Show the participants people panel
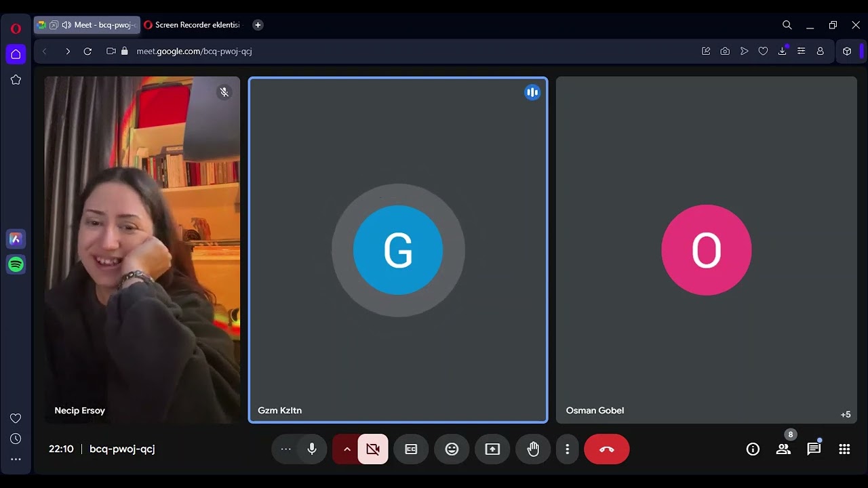 pos(783,449)
